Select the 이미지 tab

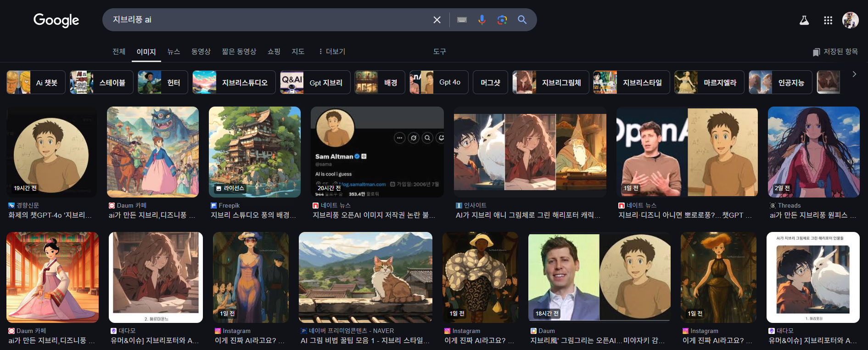click(x=146, y=52)
